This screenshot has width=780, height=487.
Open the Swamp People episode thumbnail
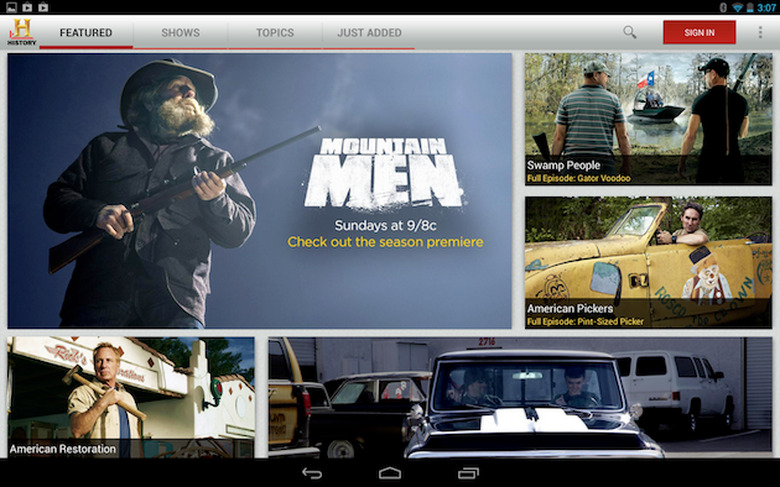click(x=648, y=118)
